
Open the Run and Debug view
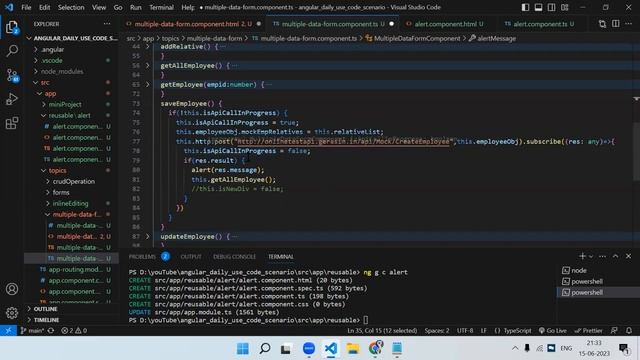pyautogui.click(x=12, y=99)
